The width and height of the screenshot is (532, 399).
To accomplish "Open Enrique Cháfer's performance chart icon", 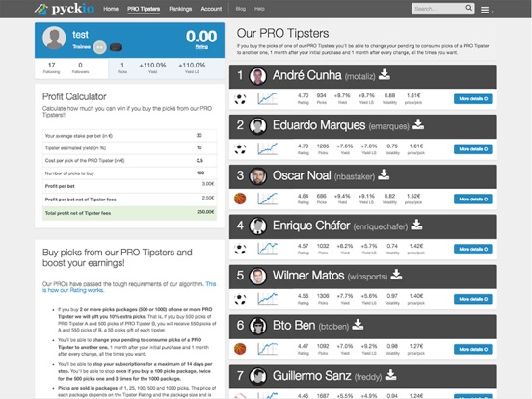I will [x=267, y=249].
